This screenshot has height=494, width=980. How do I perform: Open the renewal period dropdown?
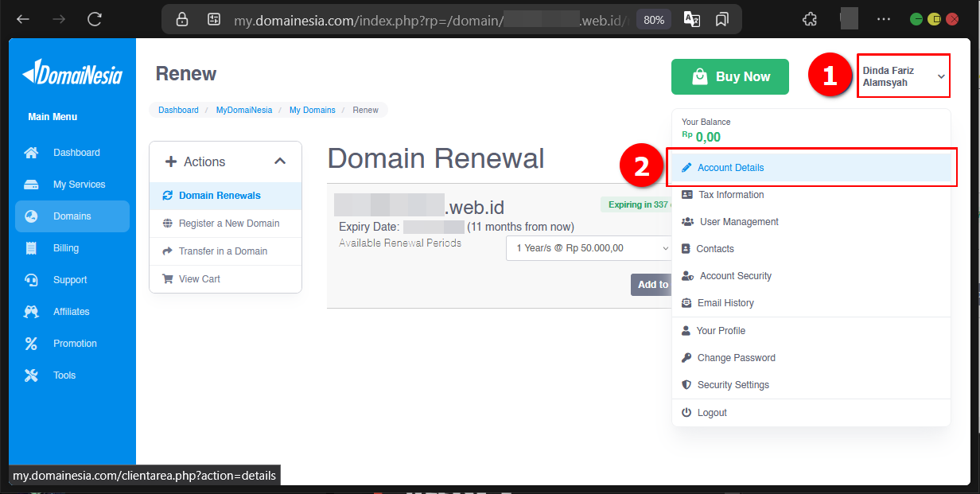[x=589, y=248]
